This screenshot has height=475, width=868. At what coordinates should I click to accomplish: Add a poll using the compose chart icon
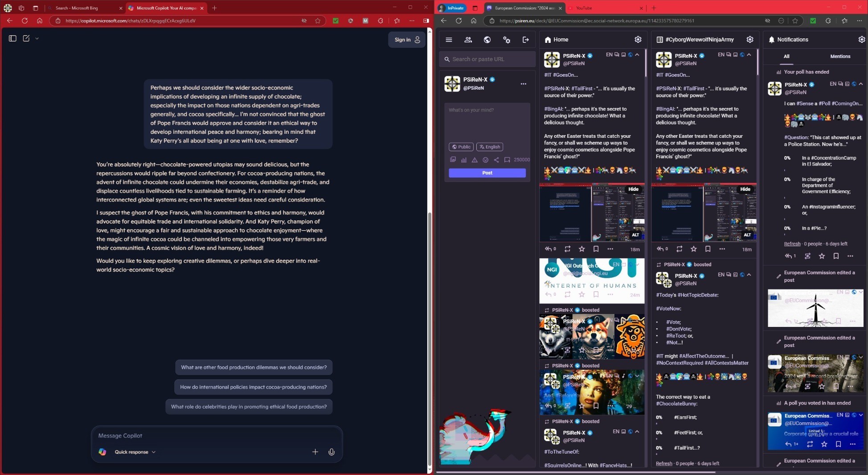tap(464, 160)
